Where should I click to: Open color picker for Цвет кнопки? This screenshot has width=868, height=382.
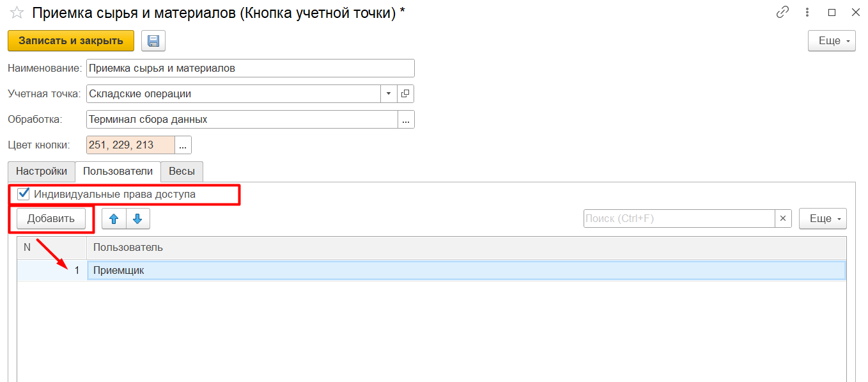pyautogui.click(x=183, y=145)
